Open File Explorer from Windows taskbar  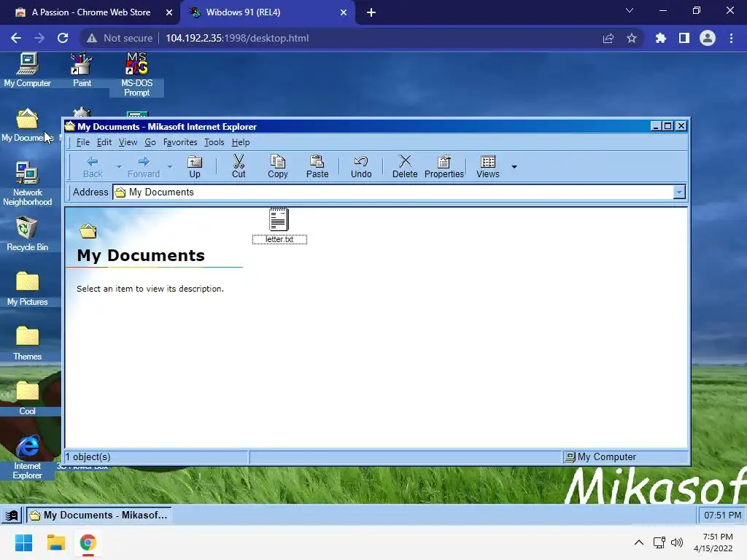click(x=55, y=542)
